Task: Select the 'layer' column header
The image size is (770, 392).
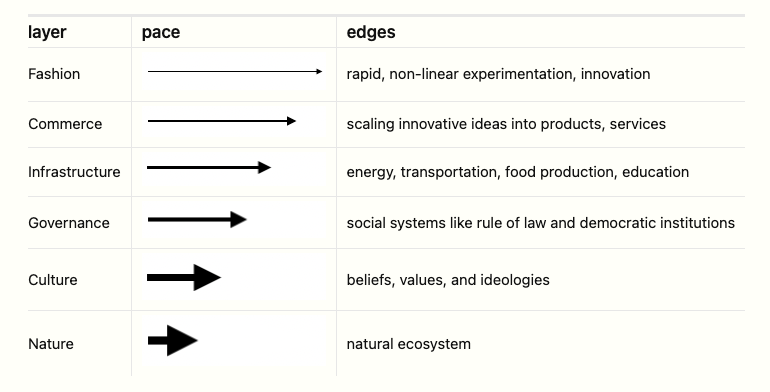Action: coord(47,32)
